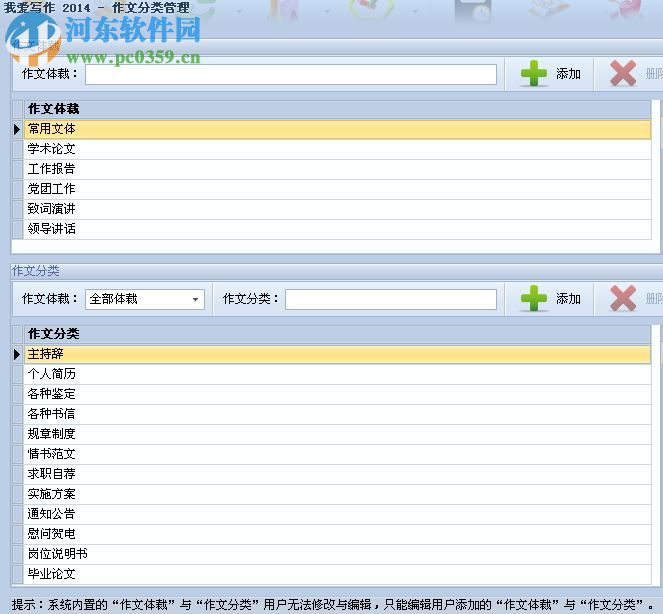Click the row indicator arrow beside 常用文体
663x614 pixels.
(x=17, y=129)
